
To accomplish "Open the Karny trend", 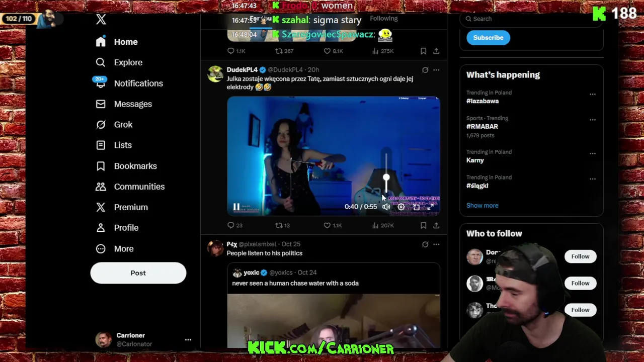I will pos(475,160).
